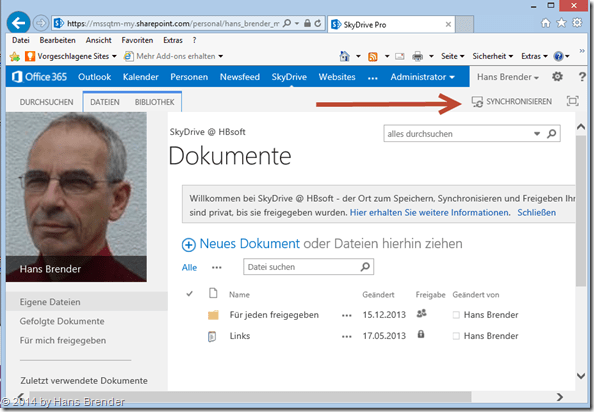
Task: Click the favorites bar add star icon
Action: 15,56
